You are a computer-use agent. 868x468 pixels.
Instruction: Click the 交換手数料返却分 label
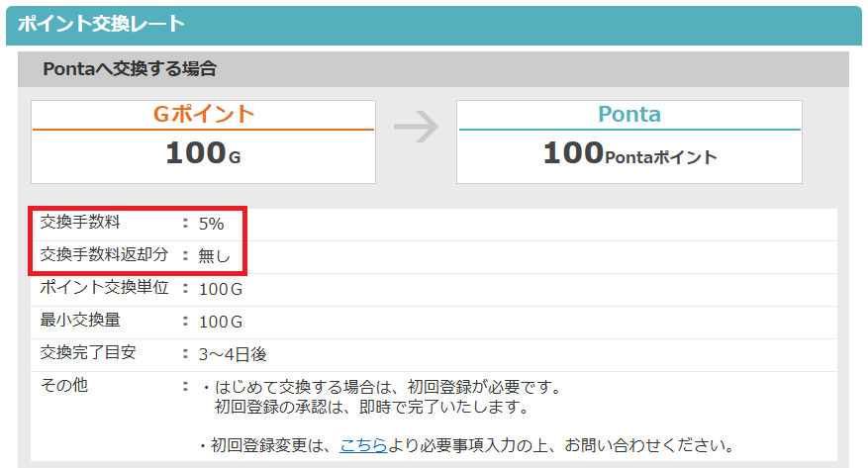point(105,255)
